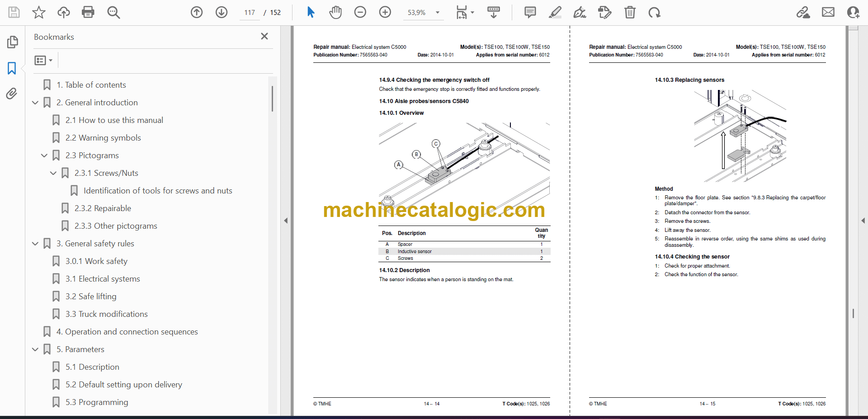This screenshot has width=868, height=419.
Task: Open the Sign document tool
Action: [580, 12]
